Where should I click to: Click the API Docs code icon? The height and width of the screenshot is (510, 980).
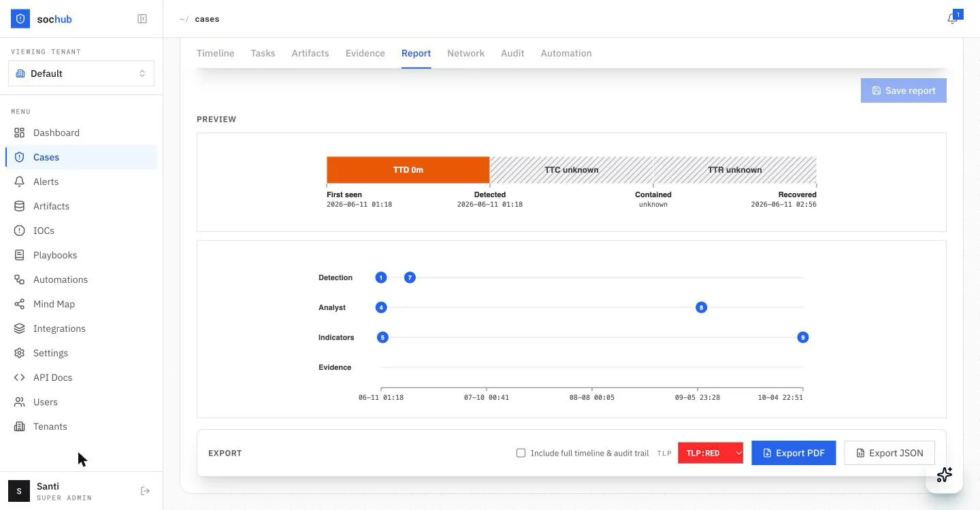pyautogui.click(x=20, y=377)
